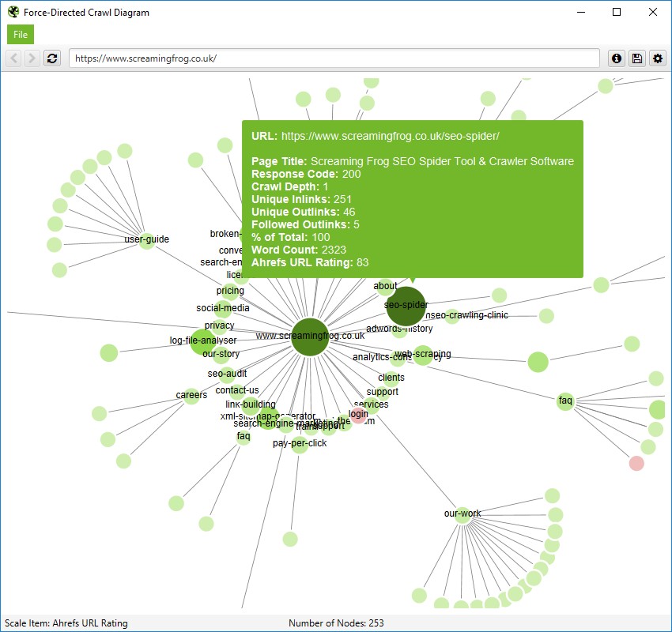Click the forward navigation arrow
Viewport: 672px width, 632px height.
pyautogui.click(x=32, y=58)
